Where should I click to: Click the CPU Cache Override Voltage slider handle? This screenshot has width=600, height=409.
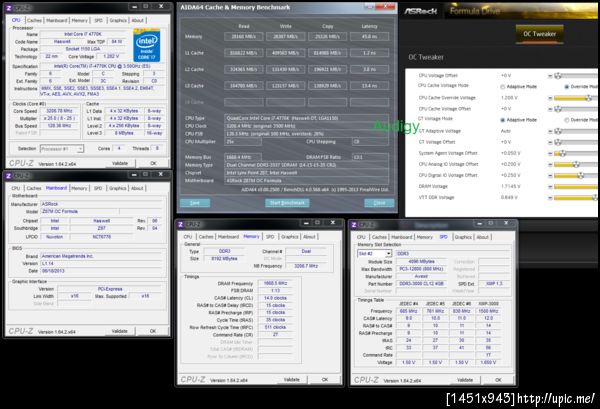589,98
